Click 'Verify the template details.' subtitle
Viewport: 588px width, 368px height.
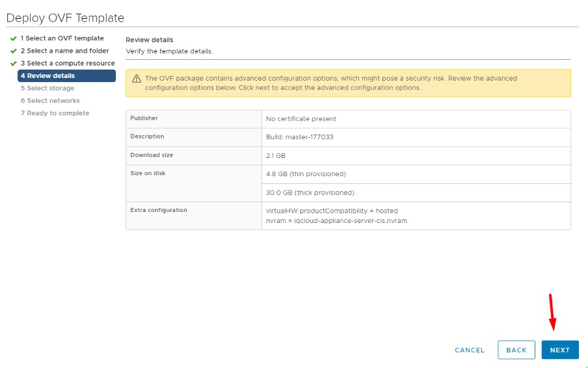pyautogui.click(x=169, y=51)
